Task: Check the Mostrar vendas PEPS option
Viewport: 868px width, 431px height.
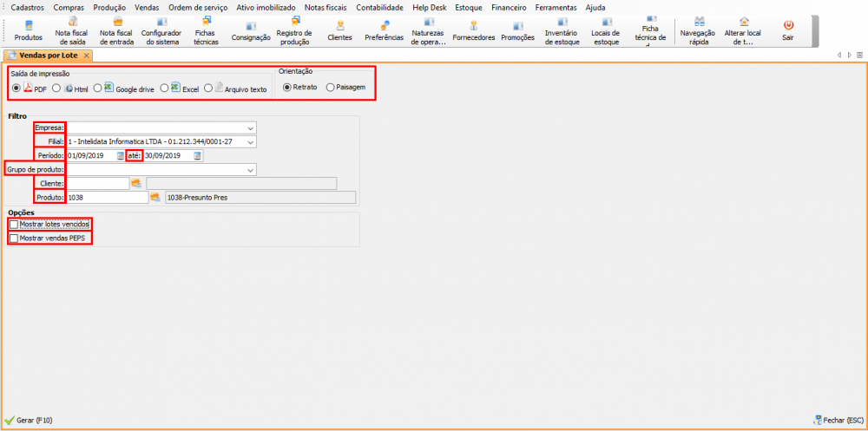Action: point(13,238)
